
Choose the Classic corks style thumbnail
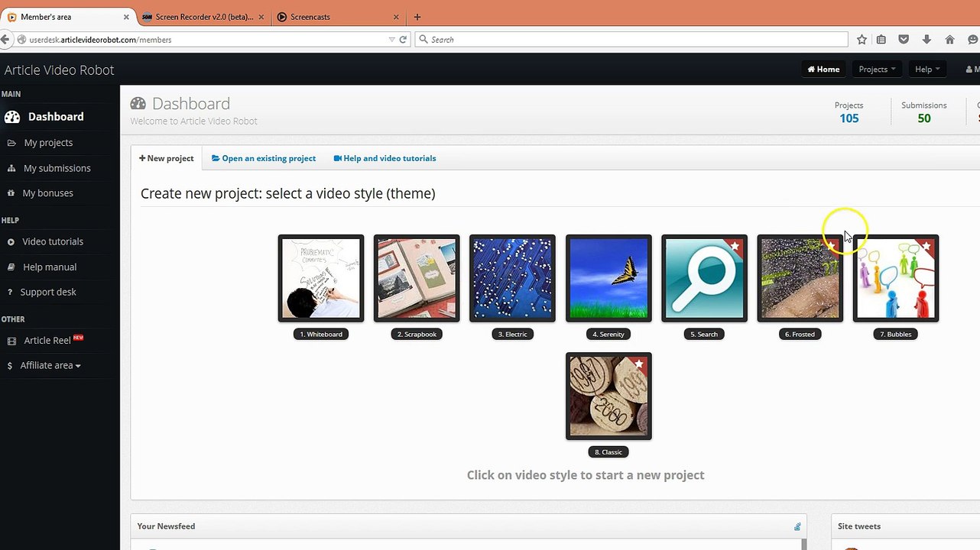pyautogui.click(x=608, y=396)
